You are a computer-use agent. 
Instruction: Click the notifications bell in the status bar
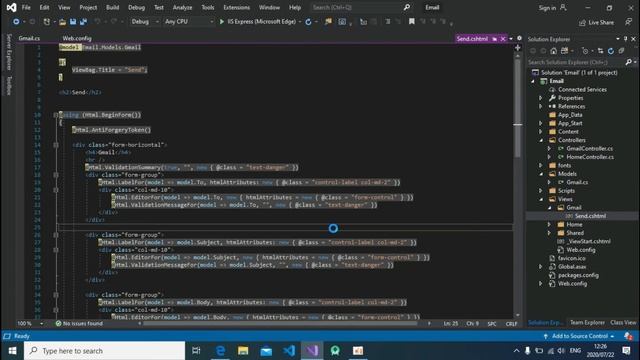coord(628,336)
